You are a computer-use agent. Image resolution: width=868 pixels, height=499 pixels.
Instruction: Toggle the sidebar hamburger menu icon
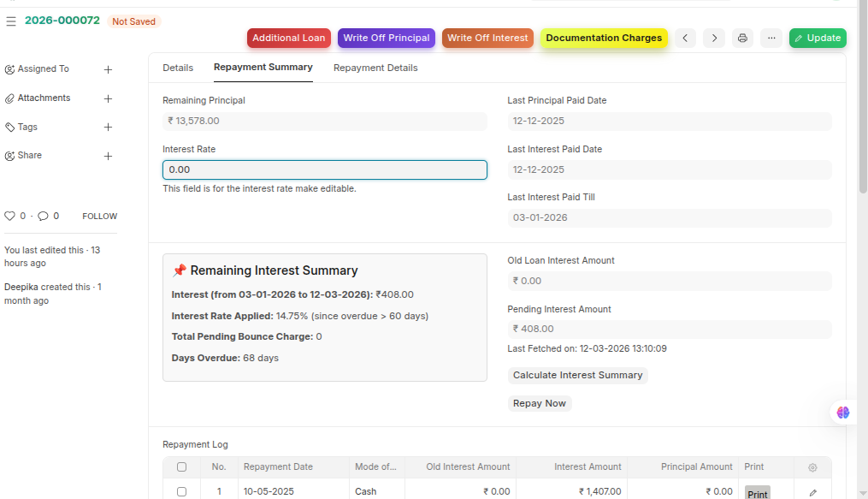point(11,21)
